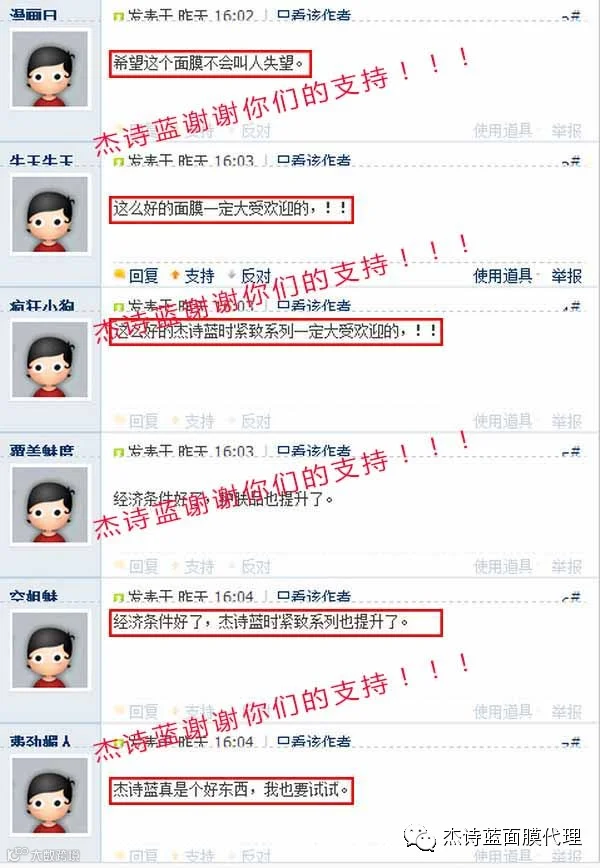Open avatar beside 这么好的杰诗蓝时紧致系列 comment
Image resolution: width=600 pixels, height=868 pixels.
point(50,360)
